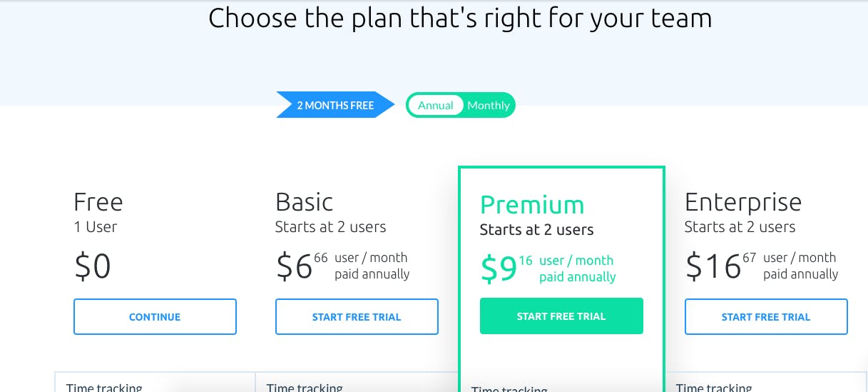Start free trial for Premium plan
The height and width of the screenshot is (392, 868).
tap(561, 316)
